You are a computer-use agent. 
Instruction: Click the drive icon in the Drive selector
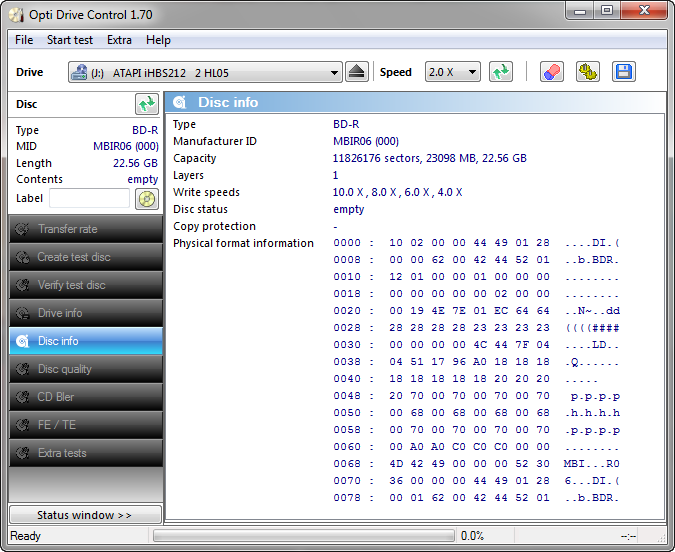point(79,72)
